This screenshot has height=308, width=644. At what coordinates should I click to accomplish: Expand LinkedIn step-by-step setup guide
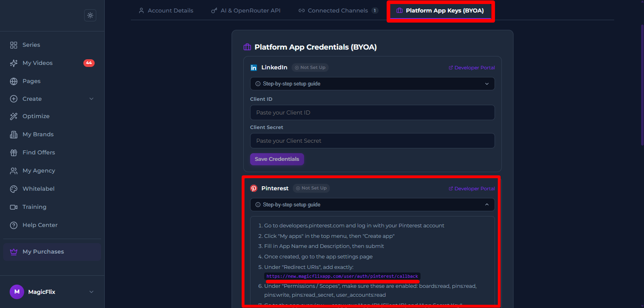pyautogui.click(x=373, y=84)
